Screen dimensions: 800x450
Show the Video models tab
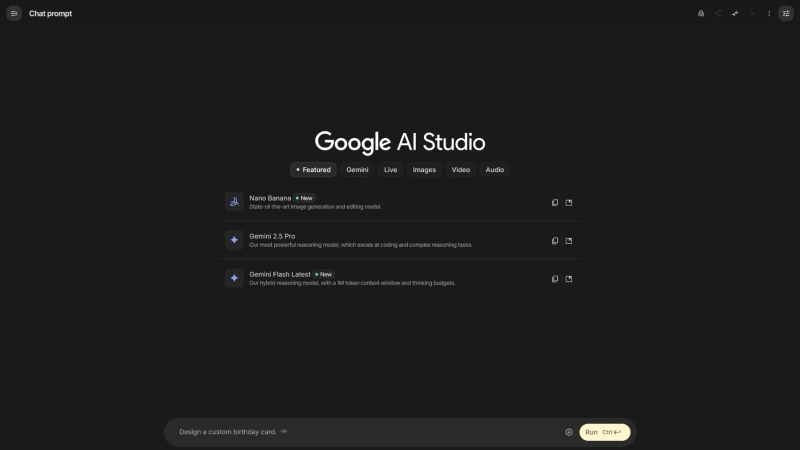[x=460, y=170]
